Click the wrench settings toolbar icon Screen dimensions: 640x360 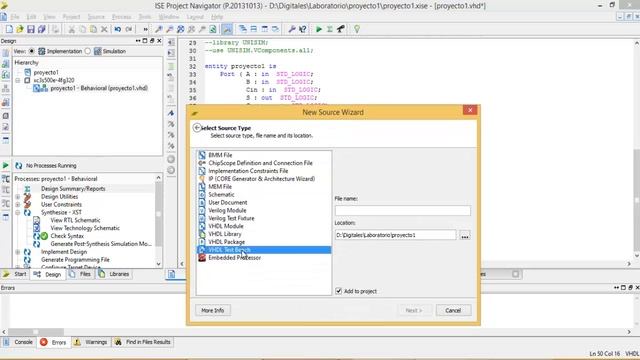[x=291, y=29]
